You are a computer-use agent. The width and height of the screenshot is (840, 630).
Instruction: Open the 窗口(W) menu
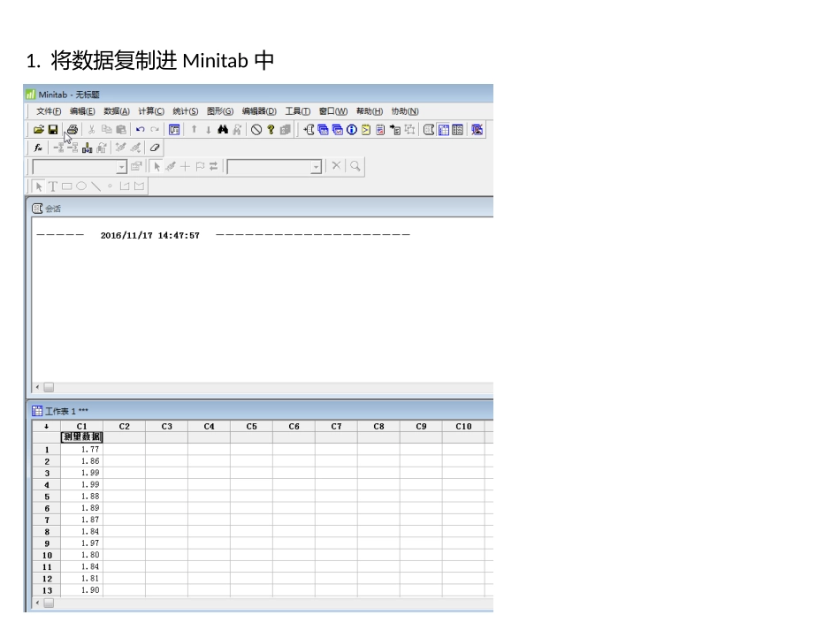click(333, 111)
